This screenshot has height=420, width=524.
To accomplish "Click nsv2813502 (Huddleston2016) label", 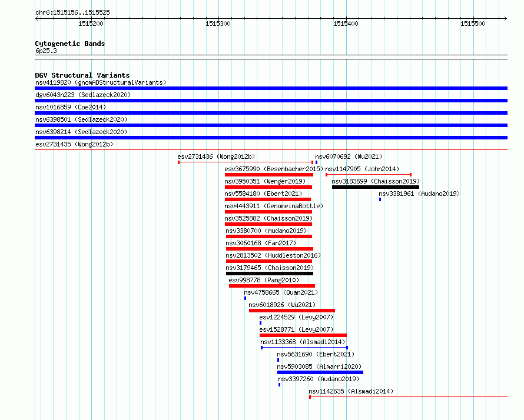I will 273,255.
